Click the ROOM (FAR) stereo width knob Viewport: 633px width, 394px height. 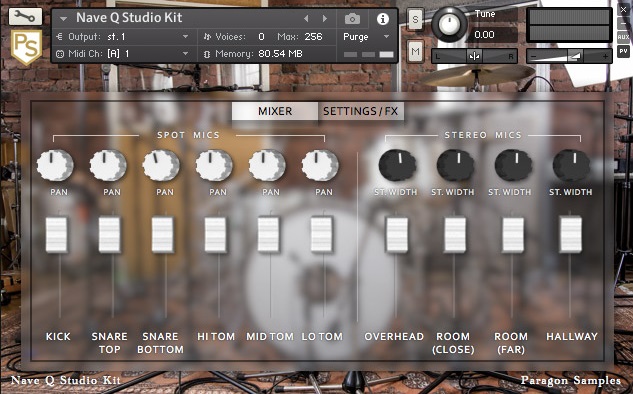point(514,165)
